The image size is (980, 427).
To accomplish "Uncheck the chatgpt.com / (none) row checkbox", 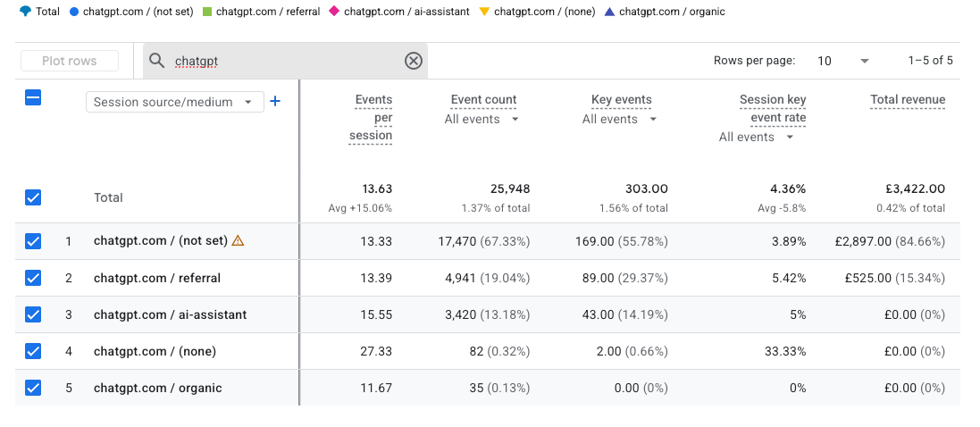I will click(x=33, y=351).
